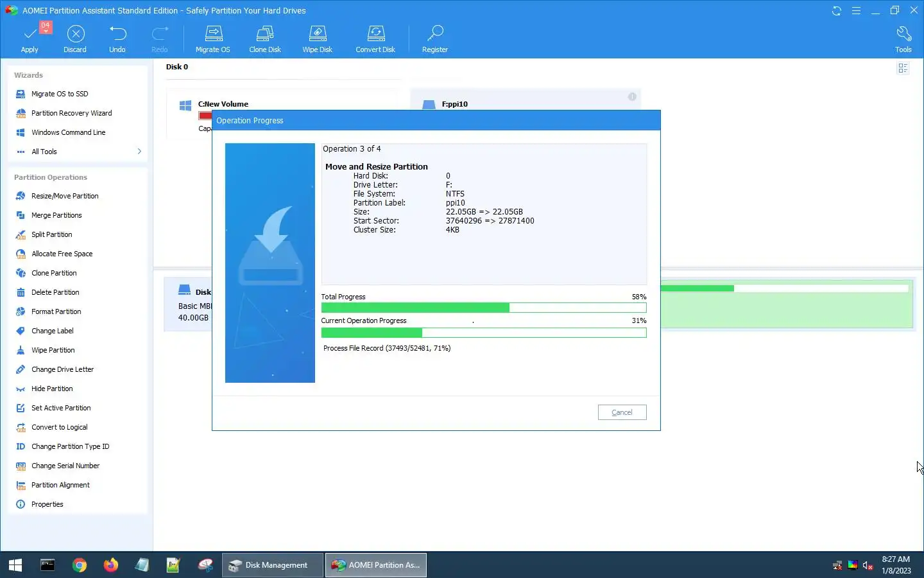Select Split Partition operation
The height and width of the screenshot is (578, 924).
coord(51,234)
